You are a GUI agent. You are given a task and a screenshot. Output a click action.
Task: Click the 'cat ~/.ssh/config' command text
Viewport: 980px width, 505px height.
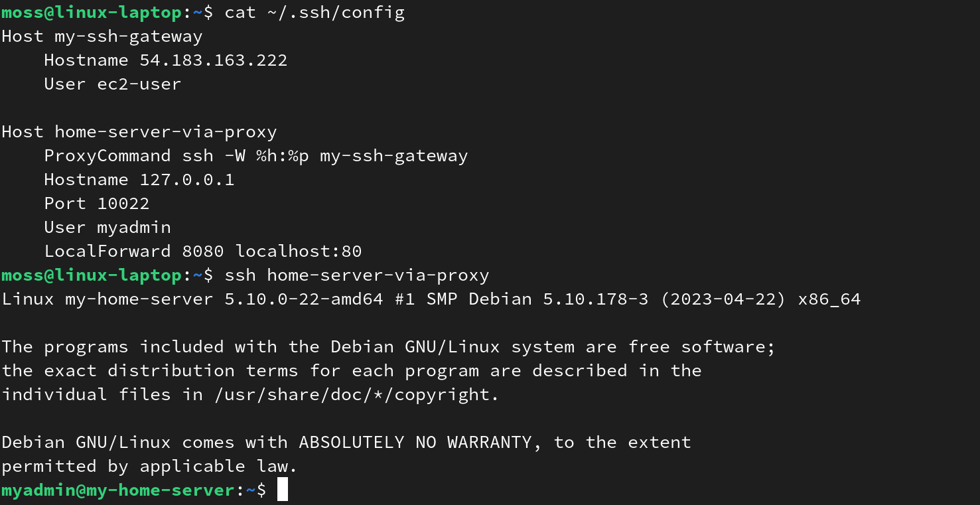[x=315, y=13]
